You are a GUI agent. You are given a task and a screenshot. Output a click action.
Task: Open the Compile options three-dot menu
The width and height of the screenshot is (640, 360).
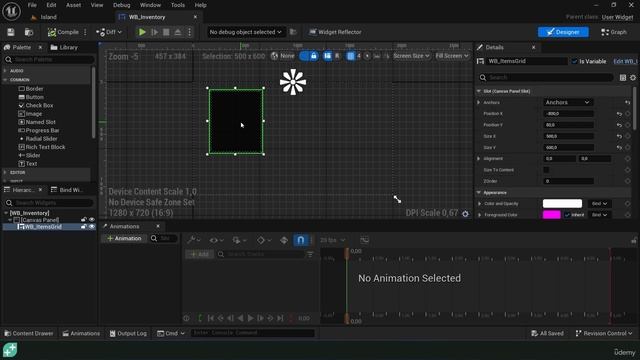tap(85, 32)
